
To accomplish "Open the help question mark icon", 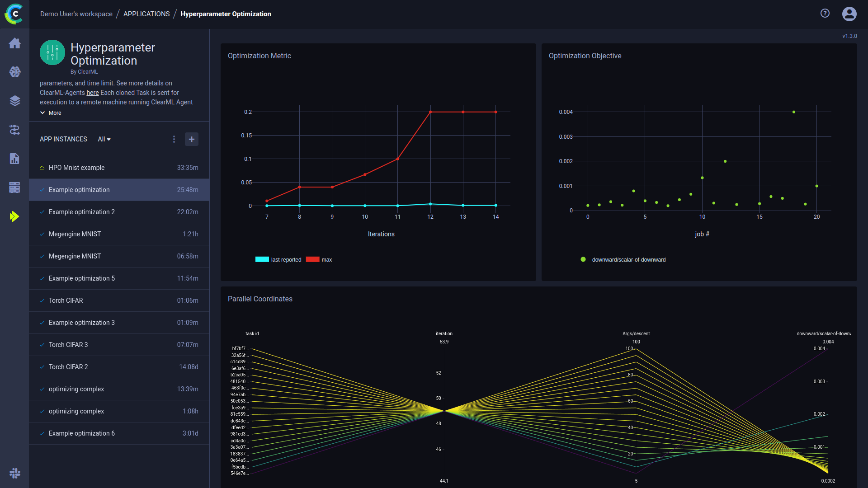I will tap(825, 14).
